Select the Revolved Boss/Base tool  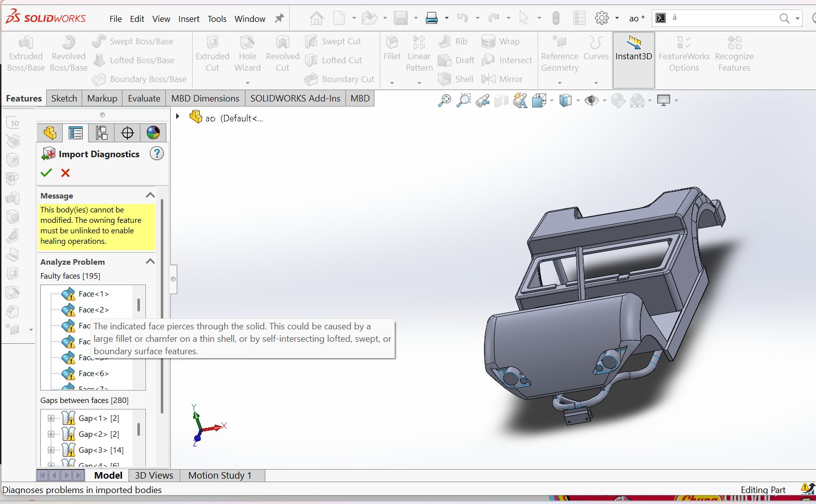(69, 54)
